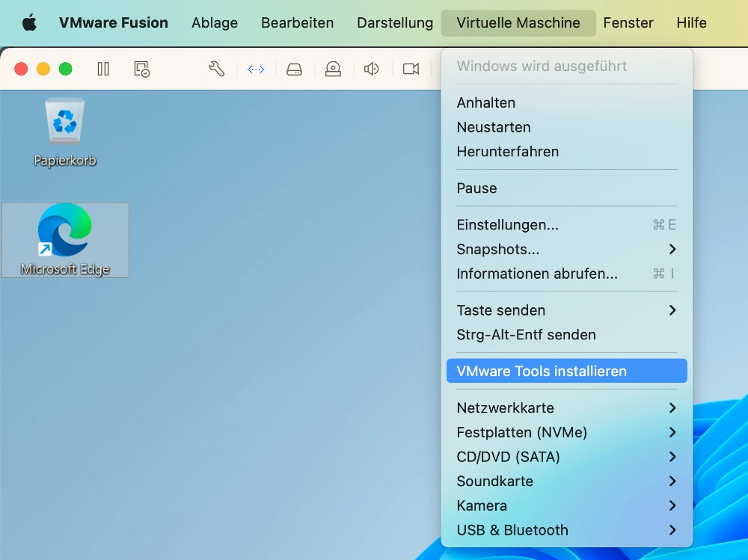This screenshot has height=560, width=748.
Task: Choose Pause menu entry
Action: pos(567,188)
